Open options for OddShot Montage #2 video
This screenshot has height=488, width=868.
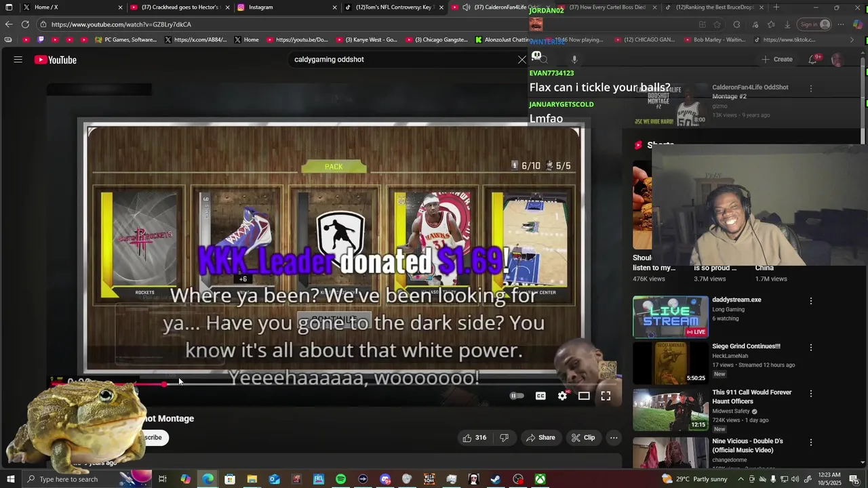[x=810, y=88]
